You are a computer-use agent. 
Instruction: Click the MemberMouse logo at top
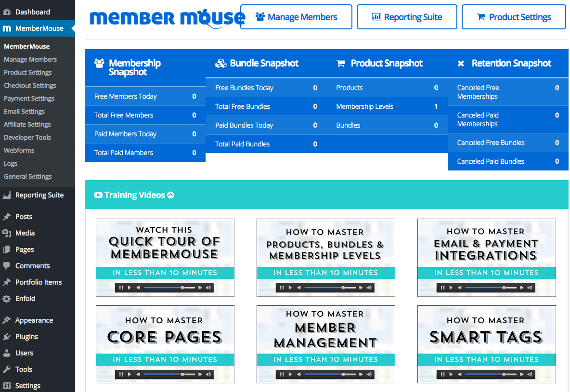tap(167, 18)
